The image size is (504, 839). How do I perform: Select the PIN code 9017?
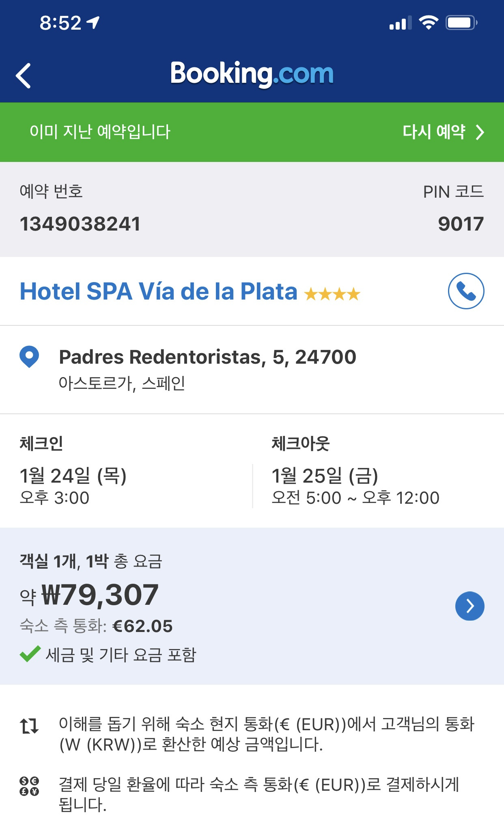[461, 224]
